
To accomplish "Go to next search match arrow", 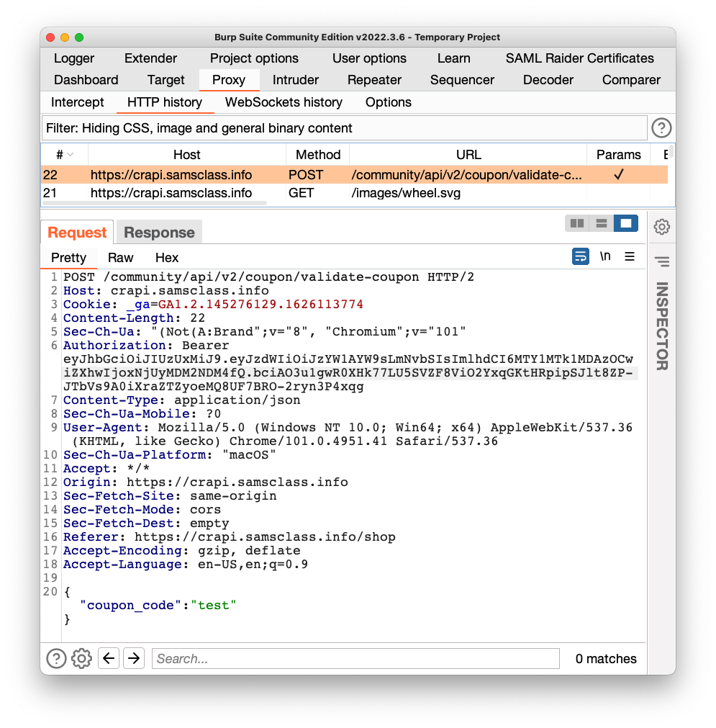I will tap(134, 658).
